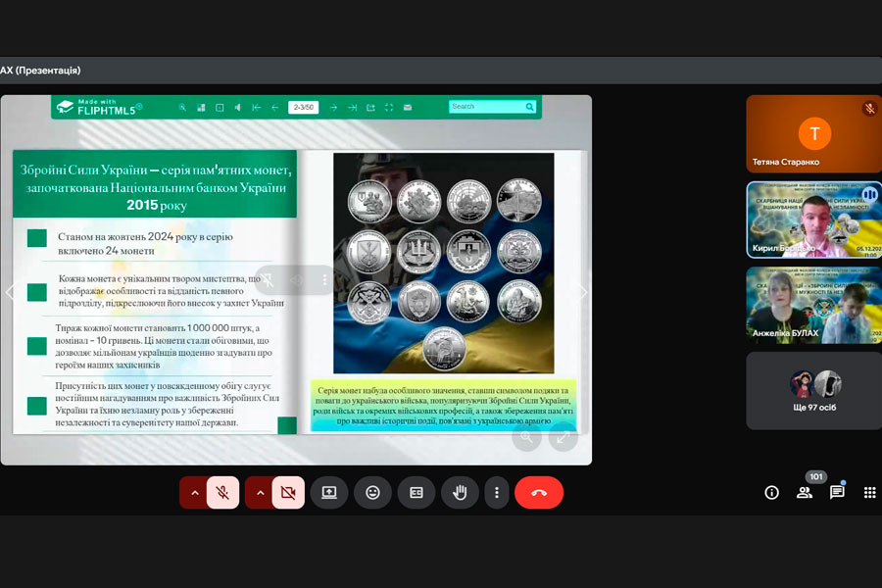Click the 101 participants count badge
This screenshot has width=882, height=588.
coord(816,476)
